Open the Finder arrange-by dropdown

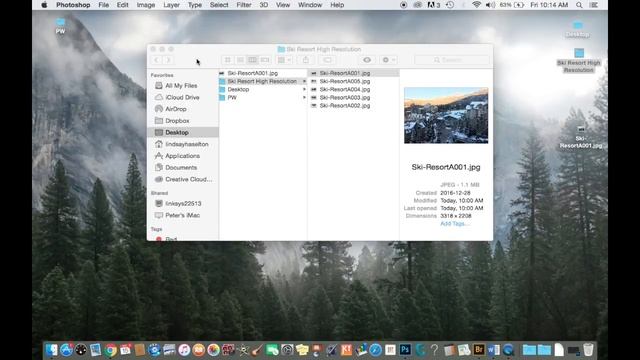[284, 60]
